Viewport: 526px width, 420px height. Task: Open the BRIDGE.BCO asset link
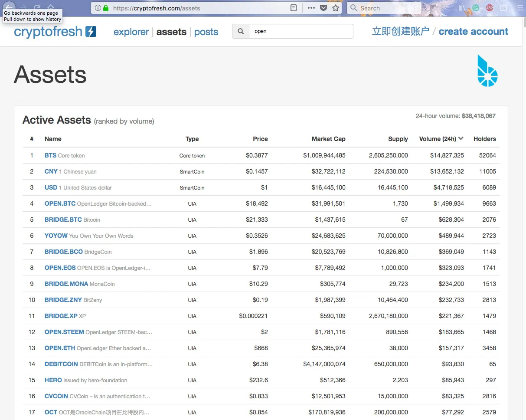[64, 252]
